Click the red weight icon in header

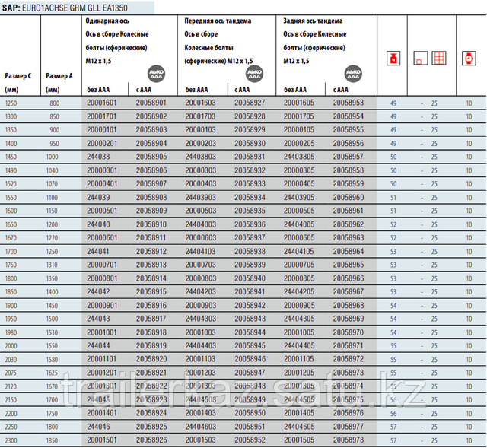[x=393, y=59]
